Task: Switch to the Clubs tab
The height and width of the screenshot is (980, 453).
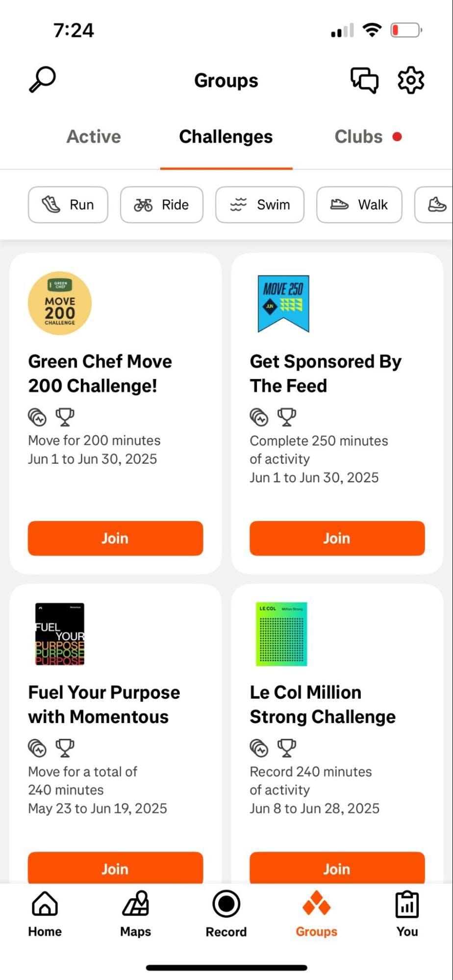Action: (x=359, y=137)
